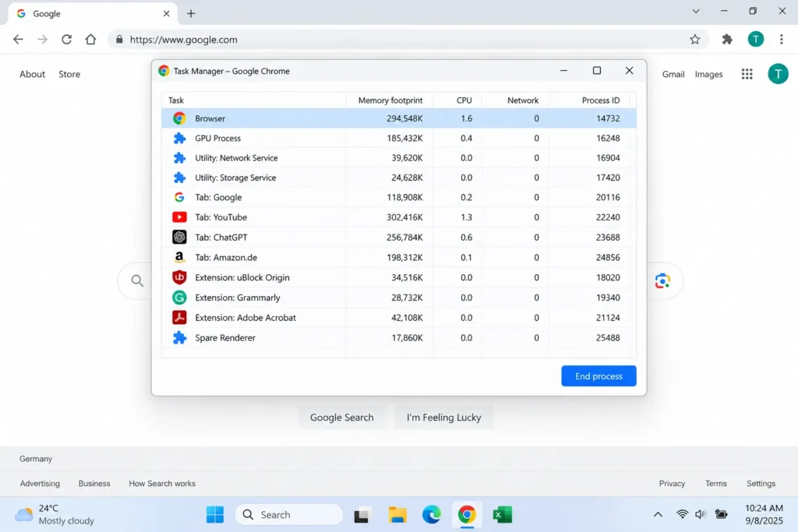Click the Wi-Fi icon in the system tray
The width and height of the screenshot is (798, 532).
[x=682, y=515]
